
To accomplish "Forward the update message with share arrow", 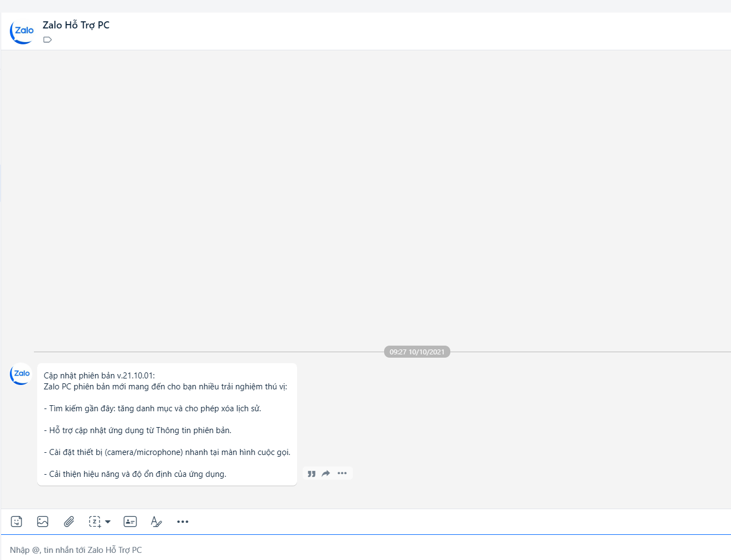I will (326, 474).
